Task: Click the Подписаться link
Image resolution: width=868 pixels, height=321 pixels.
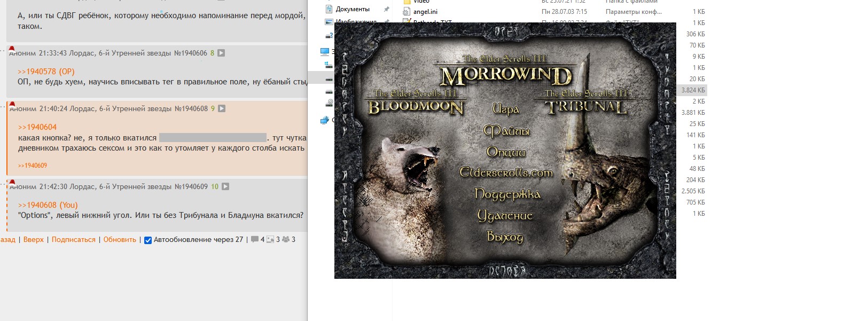Action: 74,240
